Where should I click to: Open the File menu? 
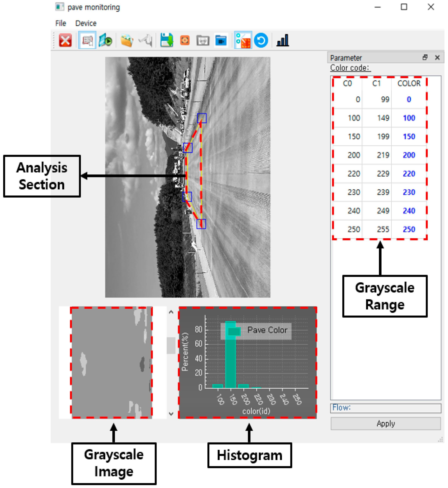coord(61,23)
